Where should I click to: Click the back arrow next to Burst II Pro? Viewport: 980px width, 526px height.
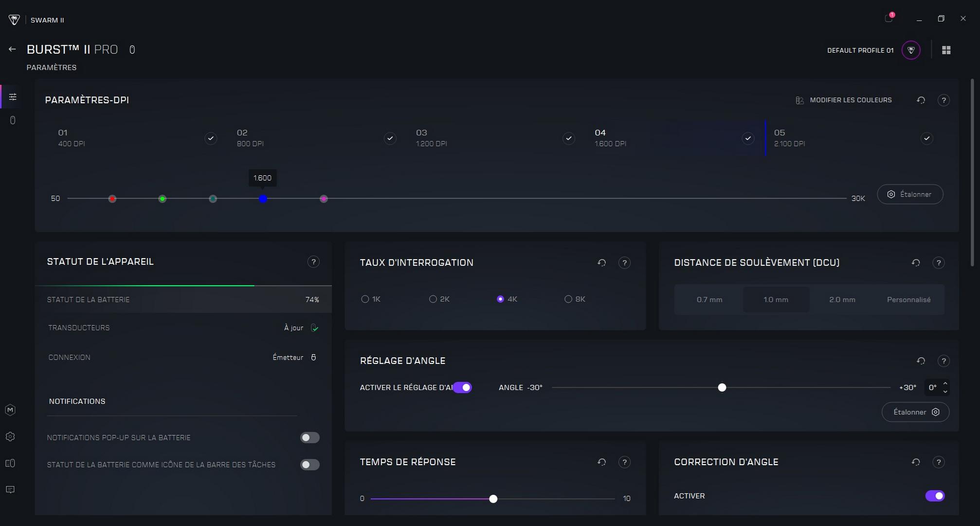coord(12,49)
